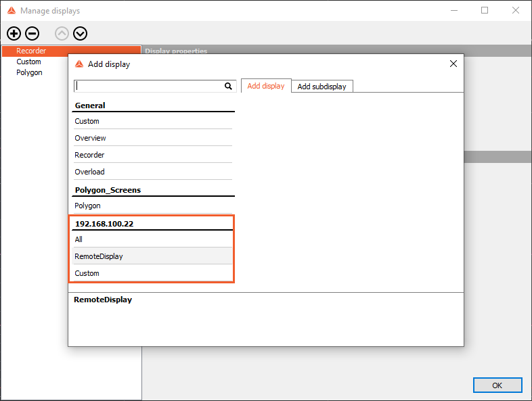Switch to the Add subdisplay tab

click(x=322, y=87)
